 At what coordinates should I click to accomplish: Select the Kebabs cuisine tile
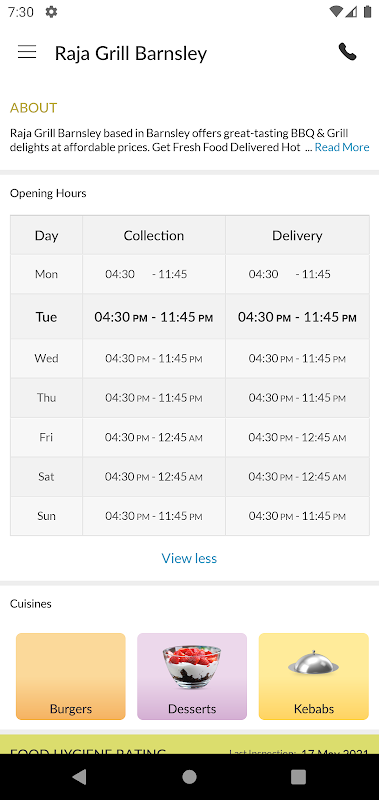[x=314, y=676]
